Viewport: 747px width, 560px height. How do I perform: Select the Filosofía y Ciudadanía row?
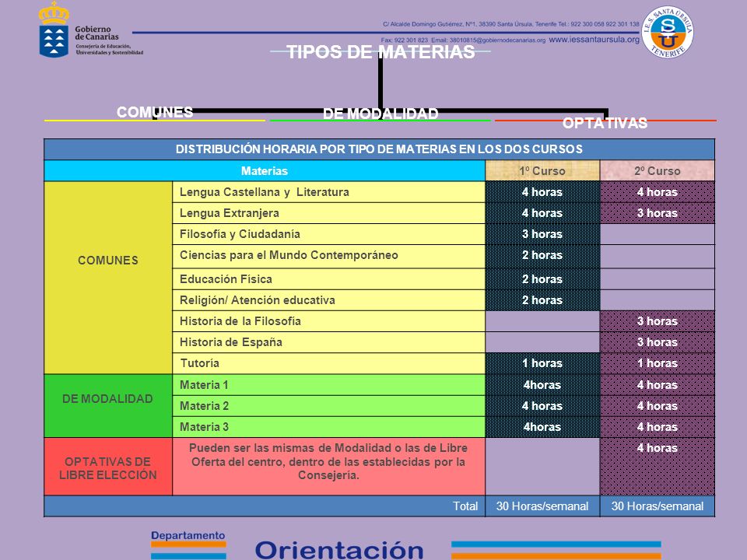click(x=328, y=234)
